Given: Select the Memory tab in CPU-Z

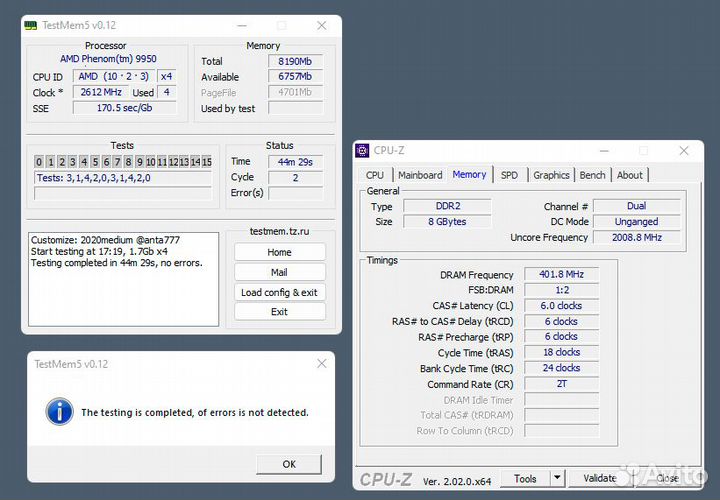Looking at the screenshot, I should coord(469,174).
